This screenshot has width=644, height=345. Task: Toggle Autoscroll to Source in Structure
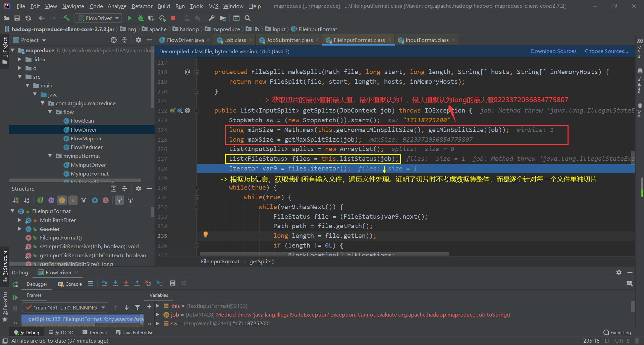coord(119,200)
